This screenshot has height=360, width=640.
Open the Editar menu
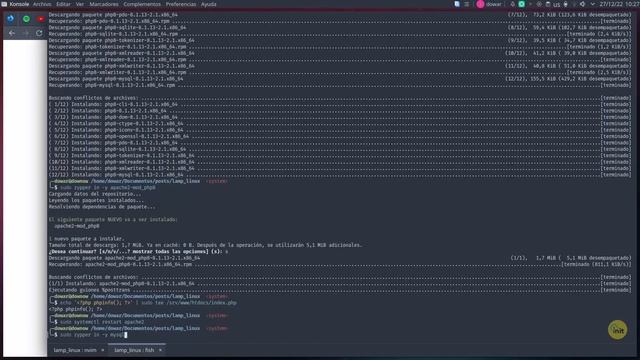tap(63, 4)
